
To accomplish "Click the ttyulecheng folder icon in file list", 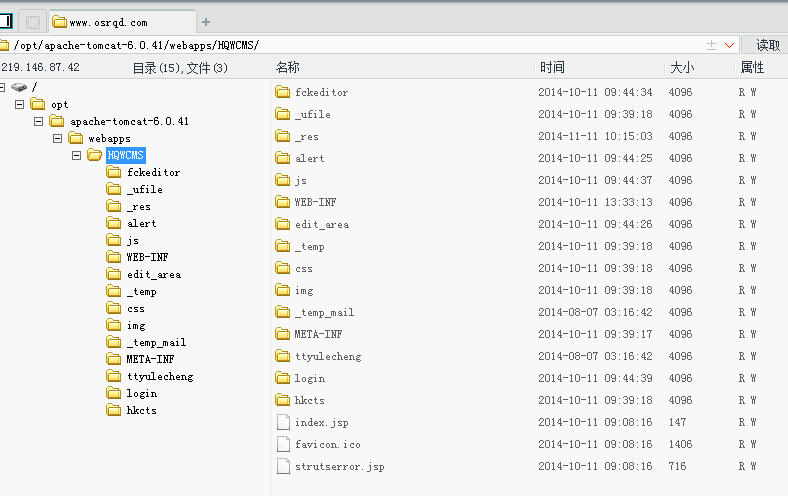I will [x=282, y=356].
